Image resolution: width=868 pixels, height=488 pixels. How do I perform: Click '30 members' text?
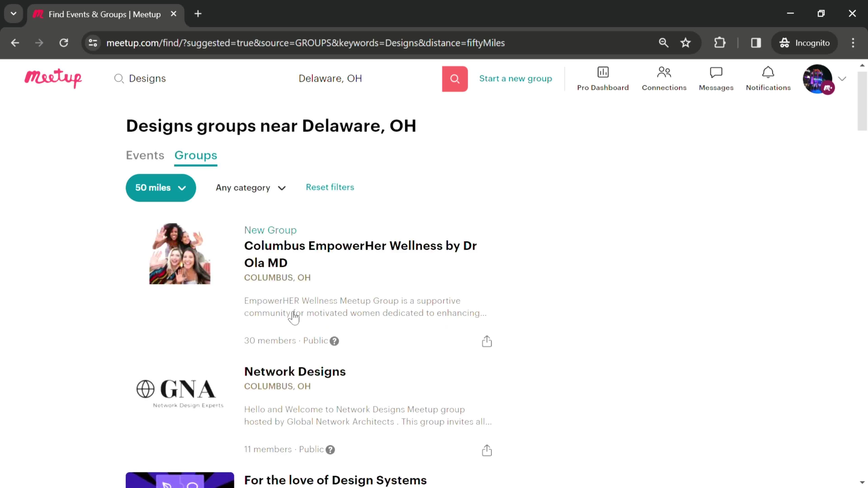click(270, 340)
